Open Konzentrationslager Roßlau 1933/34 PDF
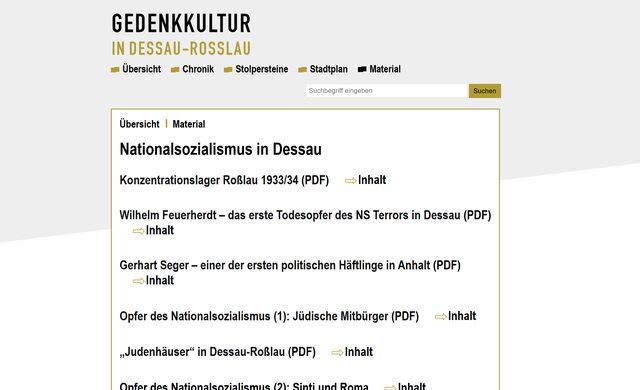This screenshot has width=640, height=390. point(224,180)
